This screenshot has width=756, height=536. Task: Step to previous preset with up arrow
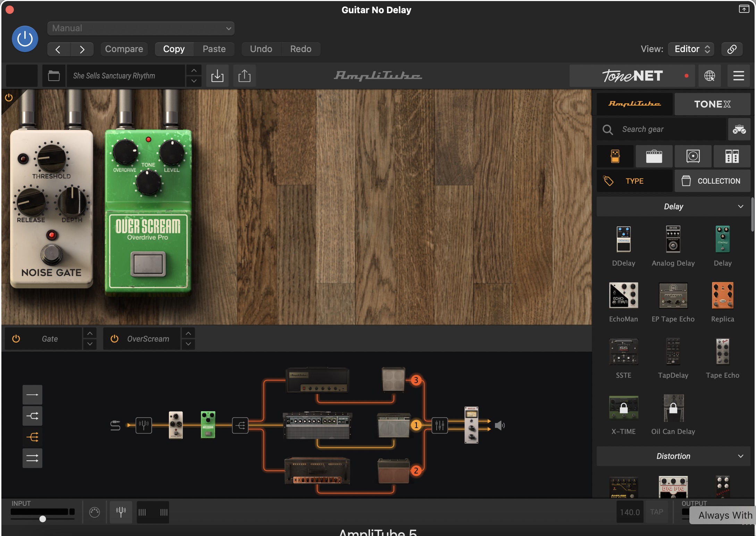194,70
